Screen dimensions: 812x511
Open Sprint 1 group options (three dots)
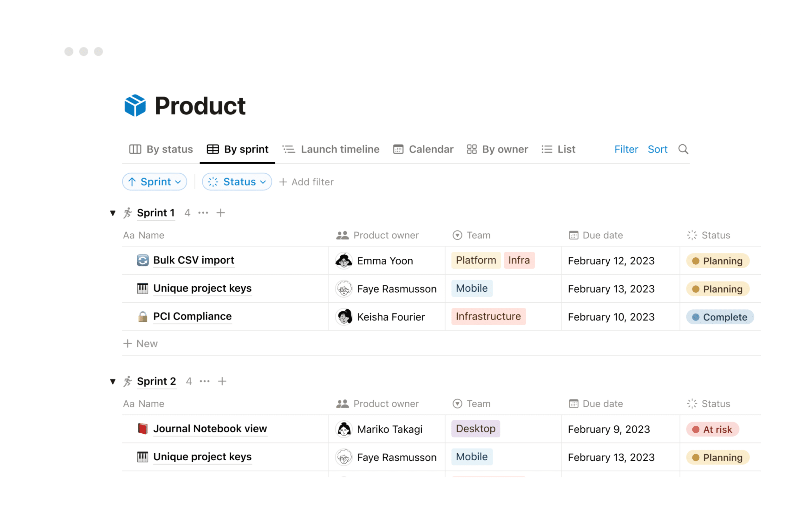(203, 213)
